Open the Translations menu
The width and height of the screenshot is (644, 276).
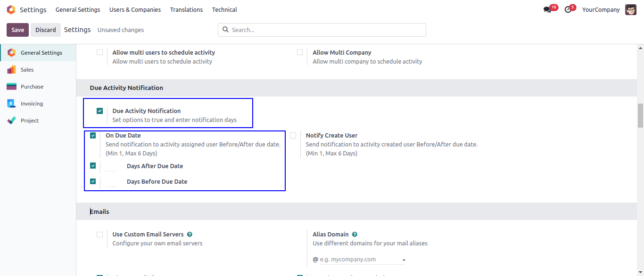pyautogui.click(x=186, y=10)
